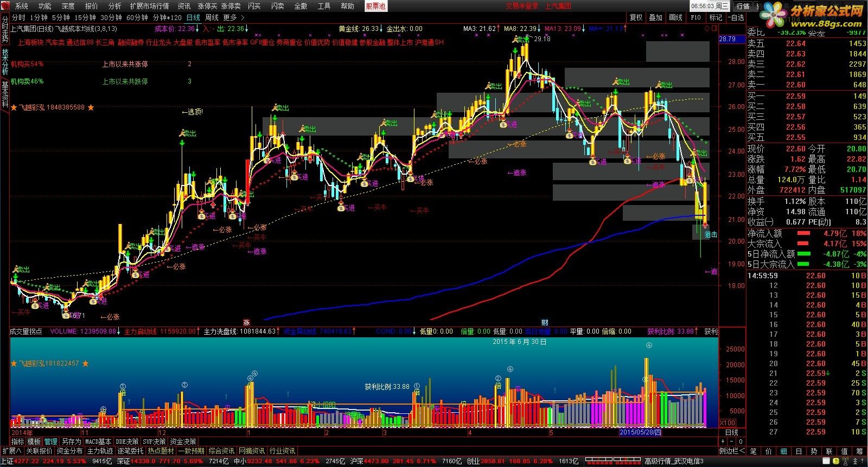This screenshot has width=868, height=467.
Task: Switch to the 60分钟 period tab
Action: pos(137,17)
